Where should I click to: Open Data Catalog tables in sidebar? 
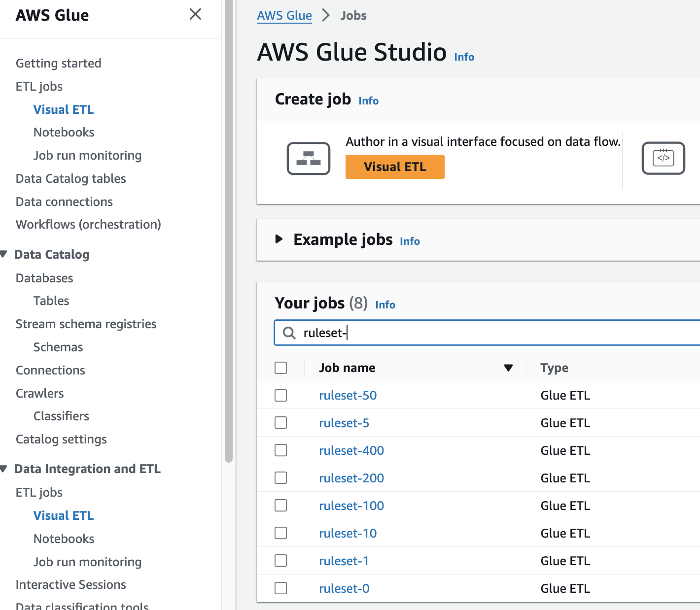(x=70, y=179)
